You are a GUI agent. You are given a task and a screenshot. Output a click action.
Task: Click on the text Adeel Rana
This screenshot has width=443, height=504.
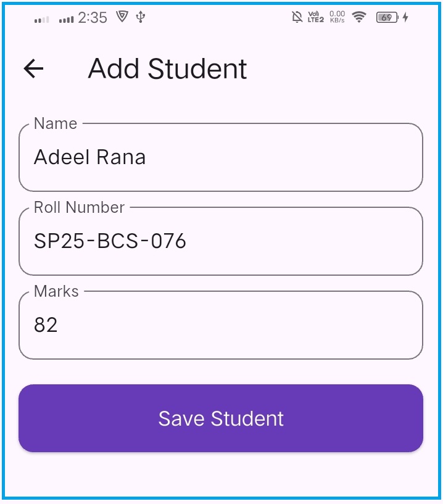90,157
